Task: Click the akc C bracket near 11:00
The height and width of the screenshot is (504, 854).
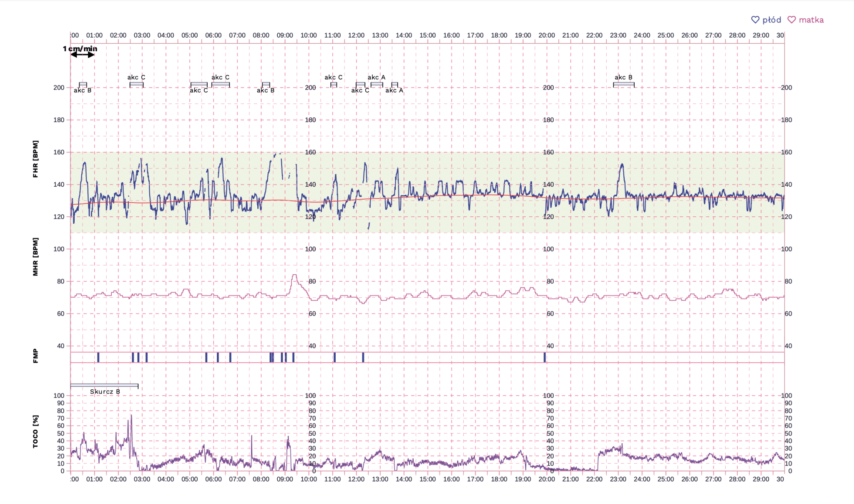Action: [x=334, y=85]
